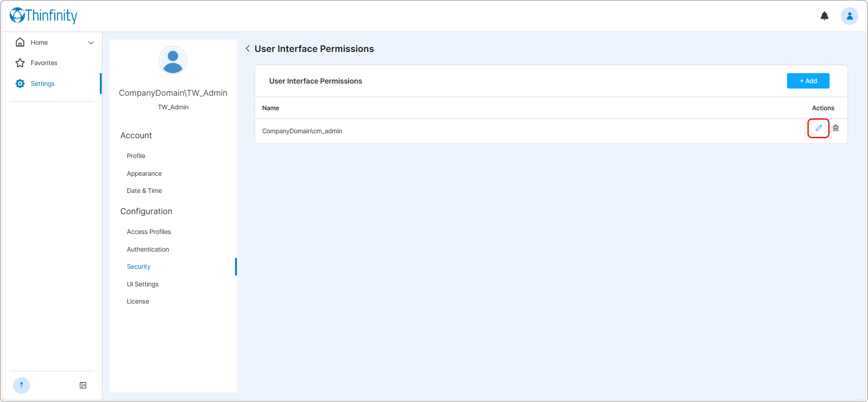Open the Access Profiles section

[149, 232]
